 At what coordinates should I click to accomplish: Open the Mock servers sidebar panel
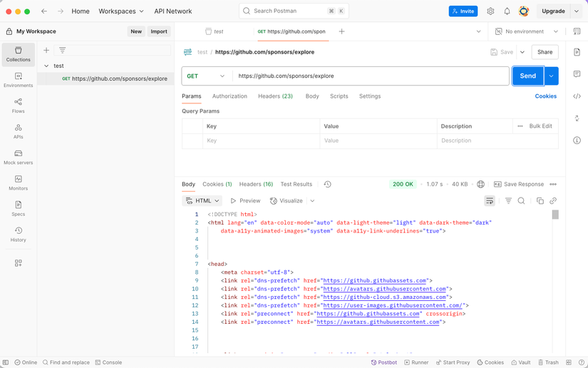pos(18,158)
